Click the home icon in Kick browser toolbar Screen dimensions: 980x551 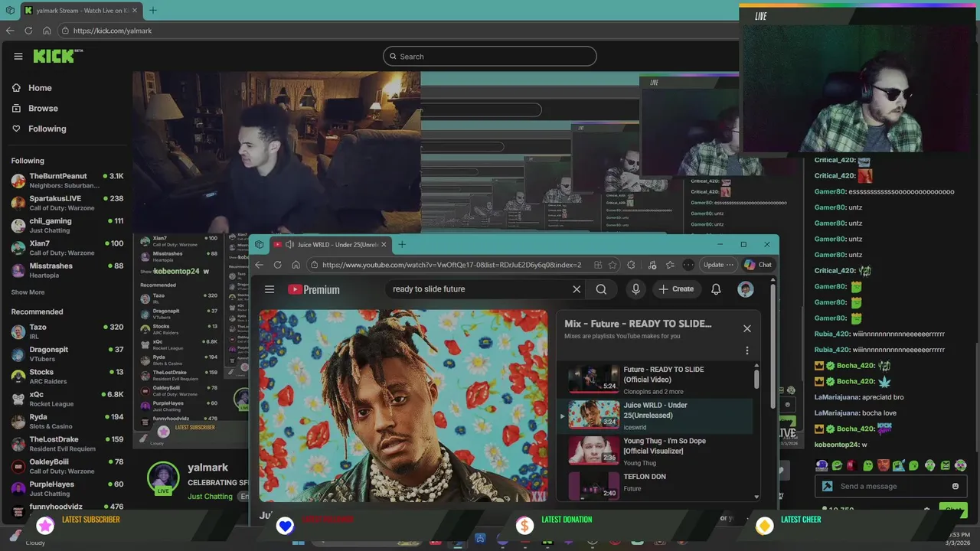click(47, 31)
